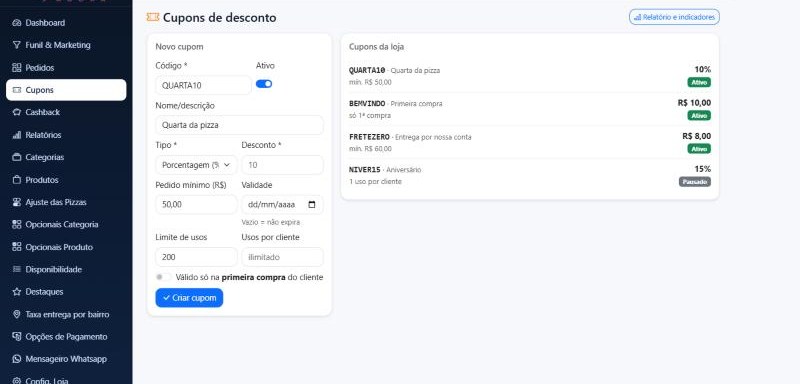800x384 pixels.
Task: Click the Categorias sidebar icon
Action: coord(16,158)
